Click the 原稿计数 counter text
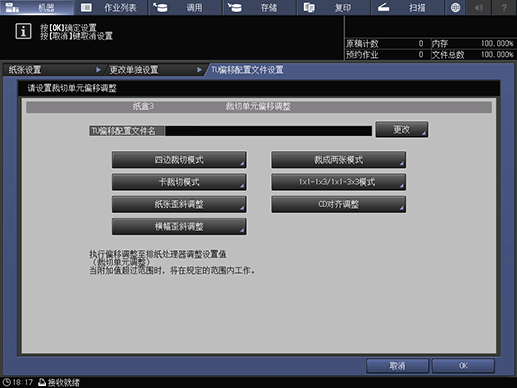The height and width of the screenshot is (388, 517). point(362,44)
